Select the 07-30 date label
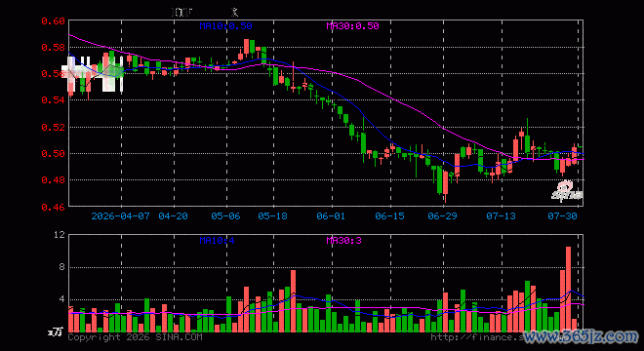 click(563, 215)
